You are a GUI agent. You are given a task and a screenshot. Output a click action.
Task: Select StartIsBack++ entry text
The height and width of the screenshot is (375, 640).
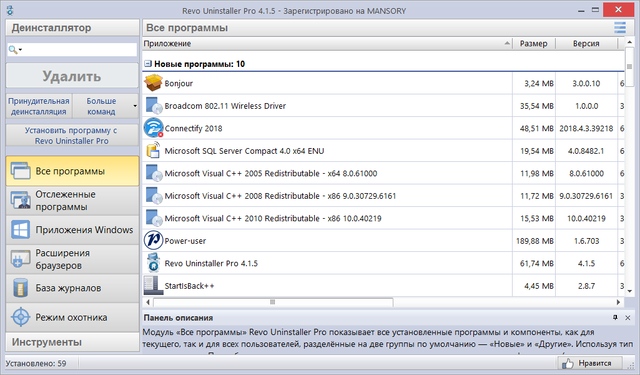[189, 286]
